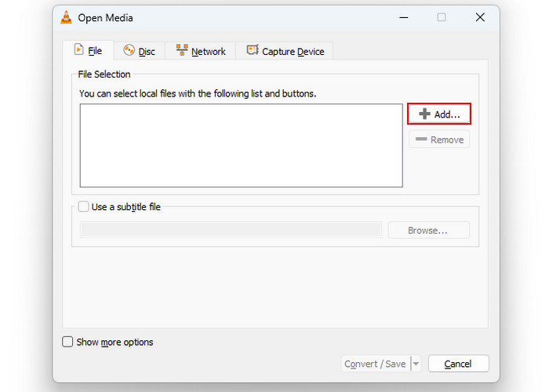This screenshot has height=392, width=549.
Task: Click the 'File Selection' group label
Action: [x=104, y=74]
